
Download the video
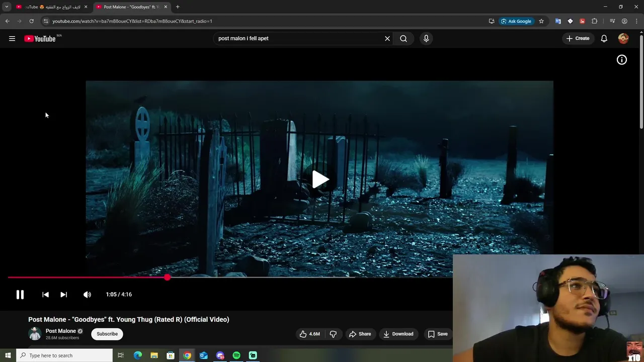click(398, 334)
